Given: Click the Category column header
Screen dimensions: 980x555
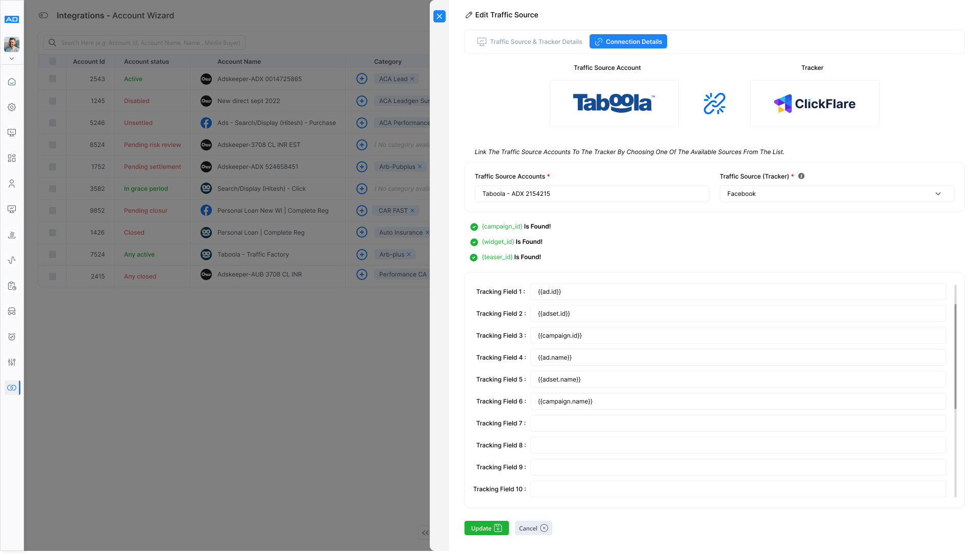Looking at the screenshot, I should coord(388,62).
